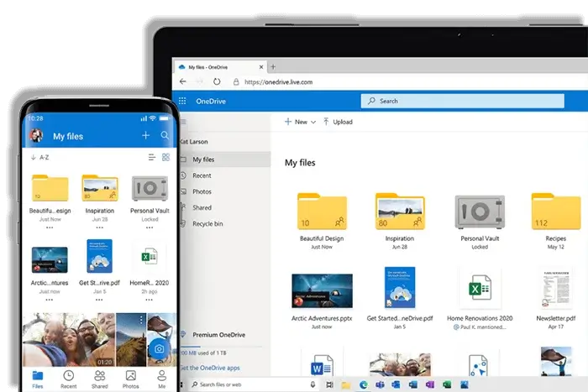Change A-Z sort order on phone
This screenshot has width=588, height=392.
(x=39, y=157)
